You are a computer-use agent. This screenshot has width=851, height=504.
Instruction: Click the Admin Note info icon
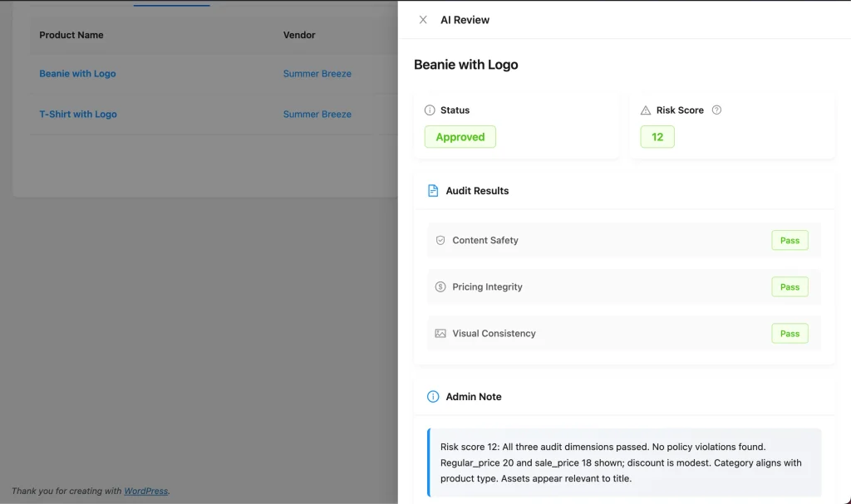click(432, 396)
